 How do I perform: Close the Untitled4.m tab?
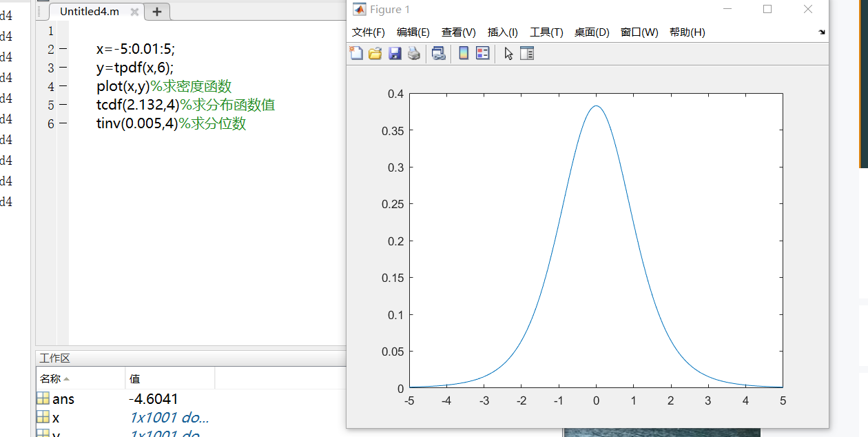134,11
